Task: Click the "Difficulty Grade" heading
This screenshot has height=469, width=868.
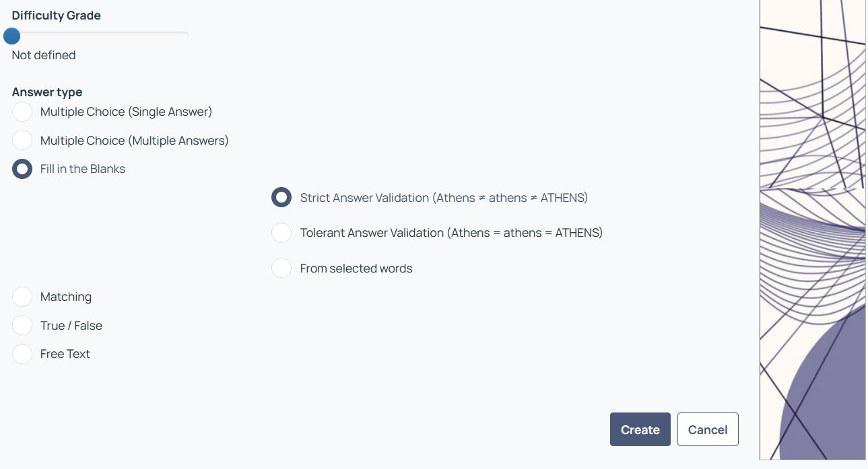Action: click(x=57, y=15)
